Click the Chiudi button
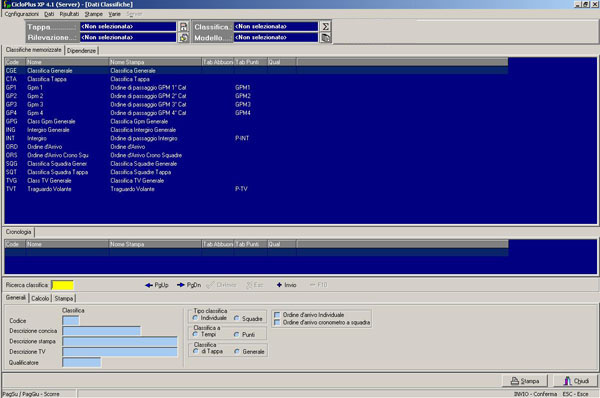600x398 pixels. (x=576, y=381)
